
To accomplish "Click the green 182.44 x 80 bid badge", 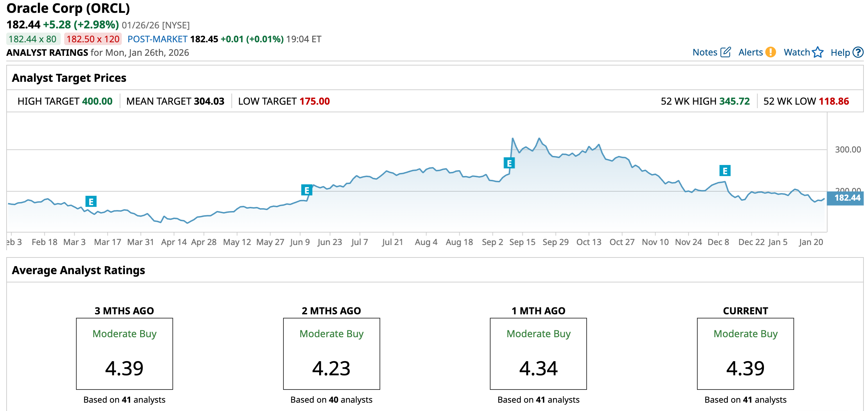I will pyautogui.click(x=33, y=39).
